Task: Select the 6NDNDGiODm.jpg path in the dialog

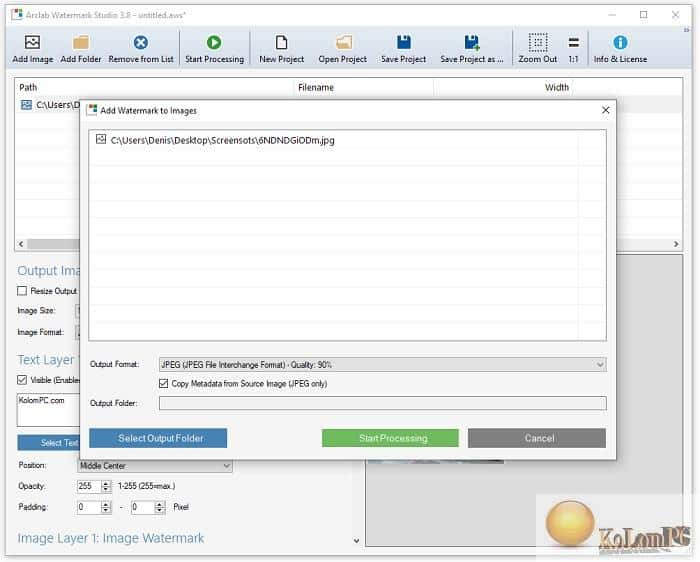Action: point(222,140)
